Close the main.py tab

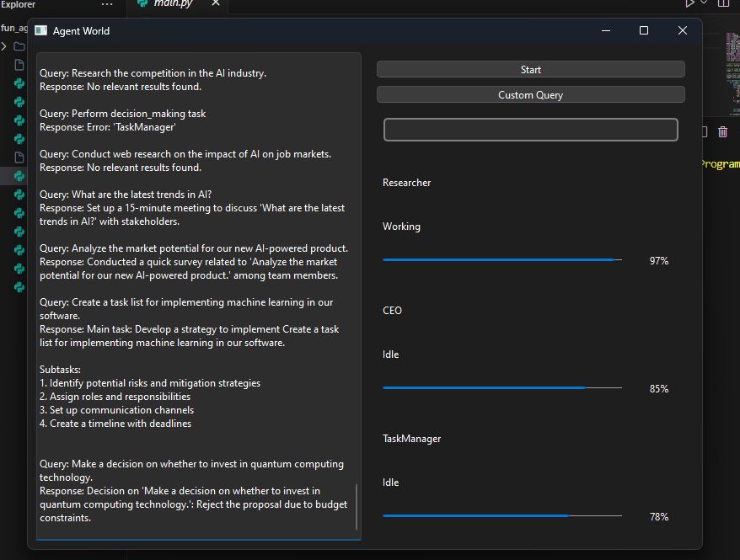coord(216,4)
